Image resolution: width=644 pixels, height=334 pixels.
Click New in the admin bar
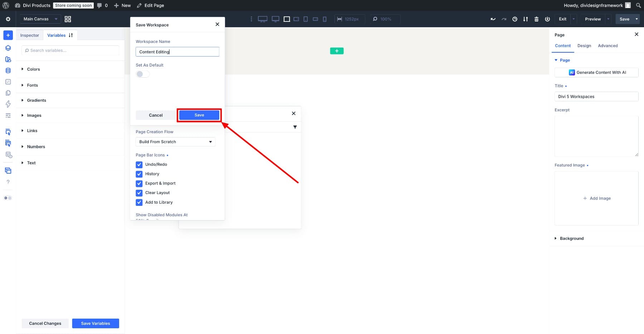(x=122, y=5)
